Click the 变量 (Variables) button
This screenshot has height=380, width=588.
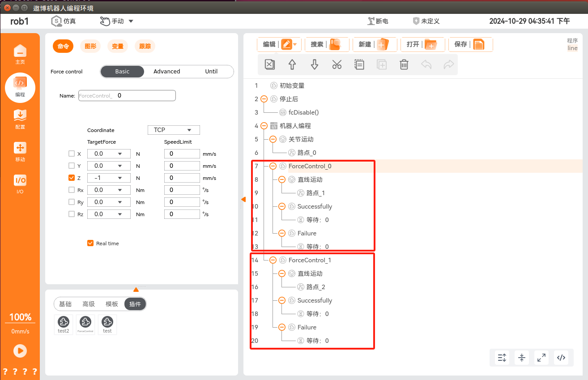click(x=118, y=46)
